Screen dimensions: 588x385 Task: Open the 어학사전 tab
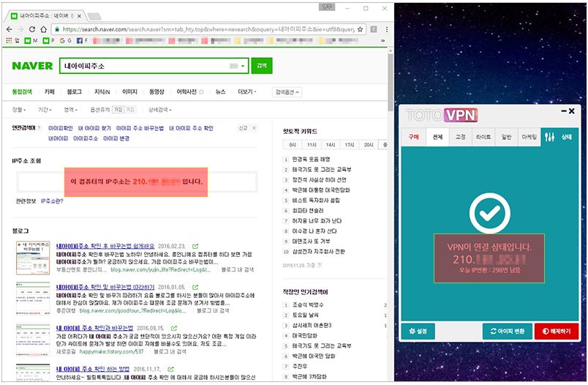186,91
